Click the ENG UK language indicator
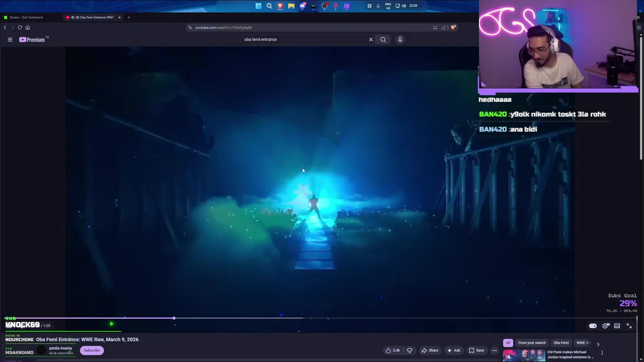The image size is (644, 362). coord(388,6)
